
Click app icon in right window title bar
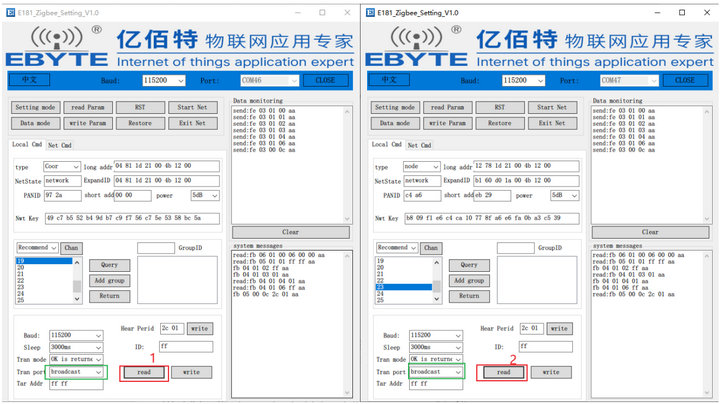coord(370,13)
